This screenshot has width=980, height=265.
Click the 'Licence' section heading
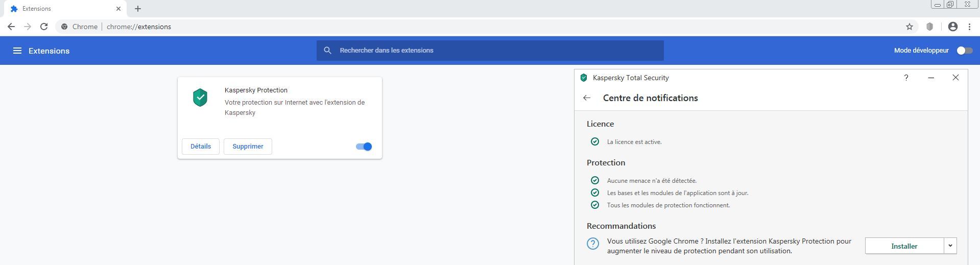coord(600,124)
